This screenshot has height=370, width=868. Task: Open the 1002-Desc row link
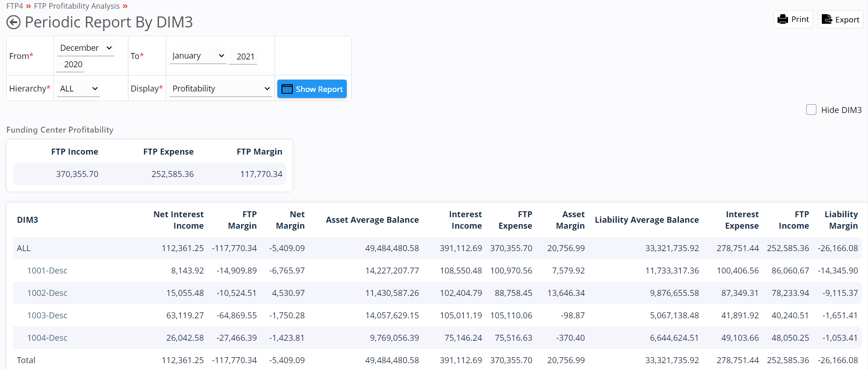point(47,293)
